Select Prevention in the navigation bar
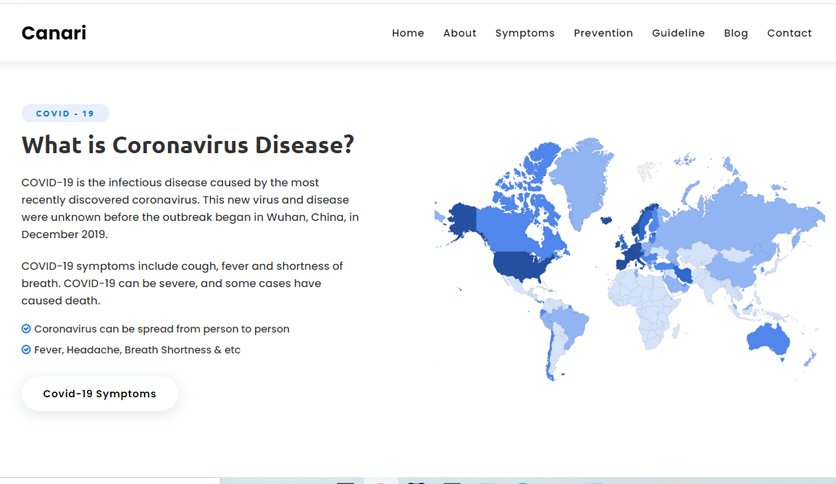Screen dimensions: 836x484 coord(603,33)
